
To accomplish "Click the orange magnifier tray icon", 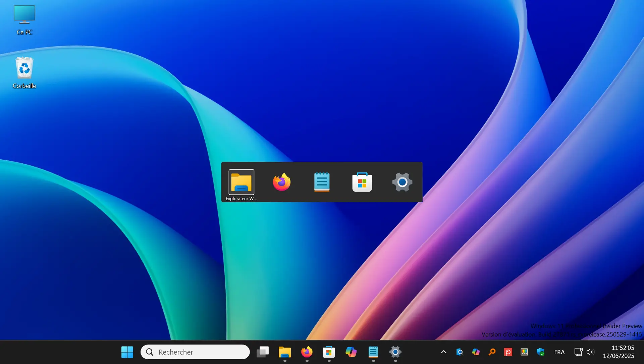I will 492,352.
